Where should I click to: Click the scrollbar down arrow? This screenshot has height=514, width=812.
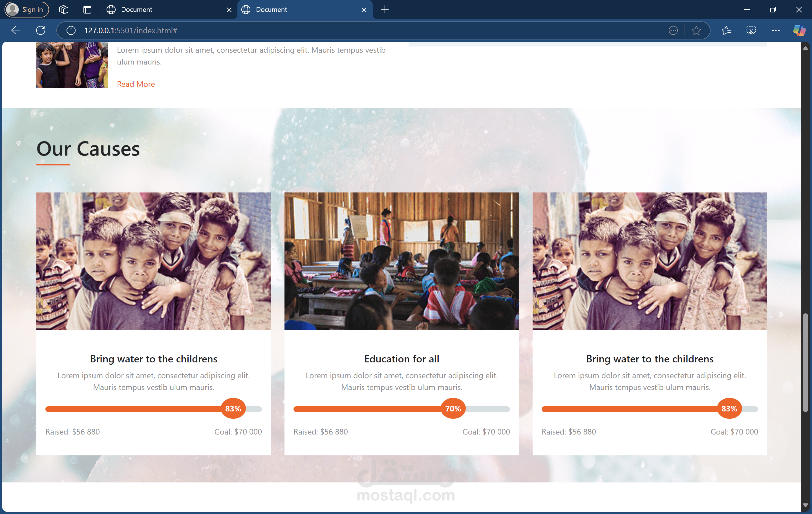click(805, 505)
